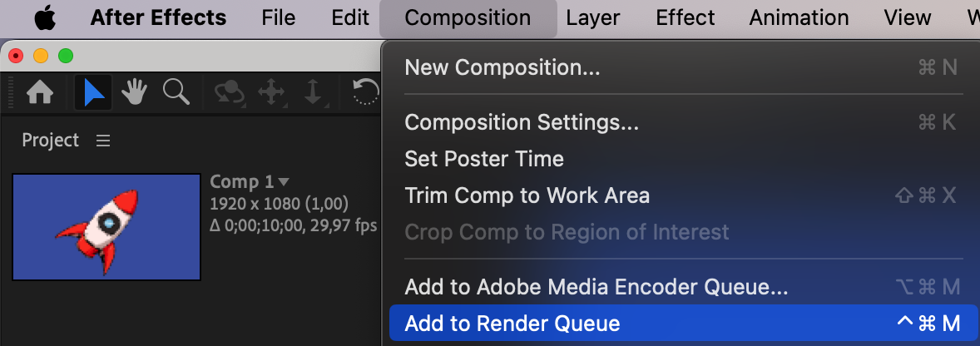Open the Apple menu

46,17
